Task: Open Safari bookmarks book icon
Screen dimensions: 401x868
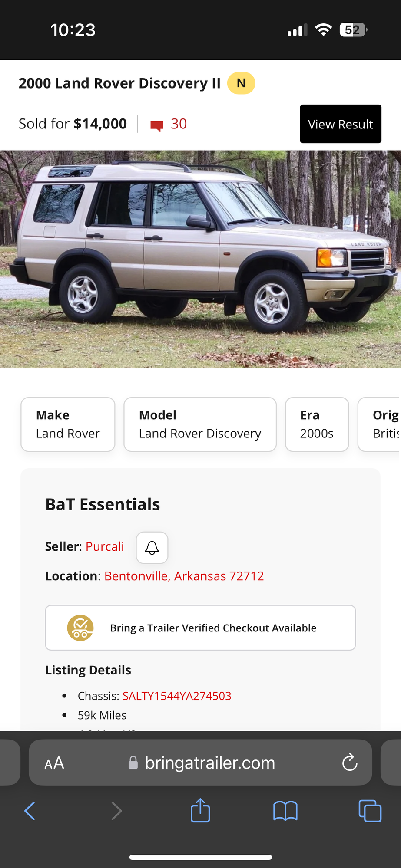Action: click(x=285, y=811)
